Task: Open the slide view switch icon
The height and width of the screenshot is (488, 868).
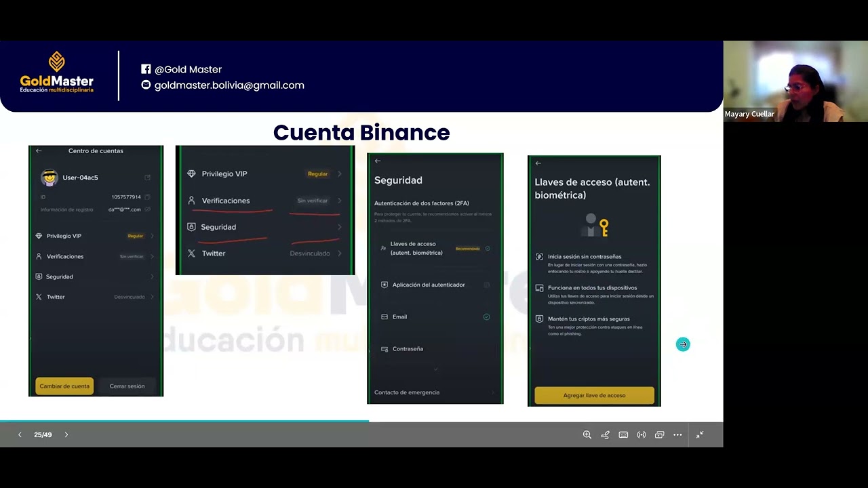Action: click(659, 434)
